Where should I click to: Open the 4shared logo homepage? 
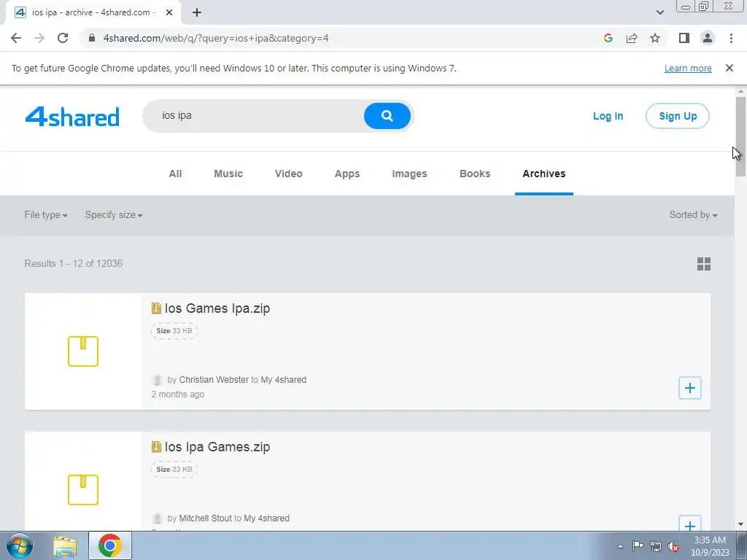[72, 117]
